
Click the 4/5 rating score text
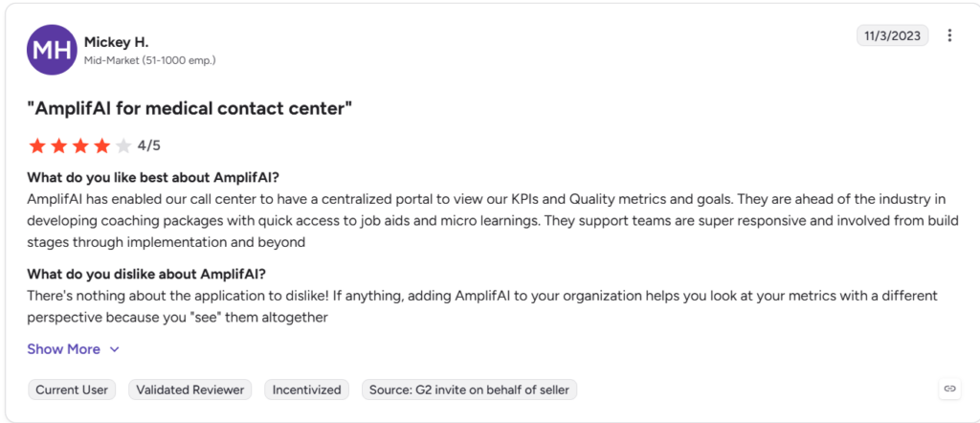click(x=149, y=146)
